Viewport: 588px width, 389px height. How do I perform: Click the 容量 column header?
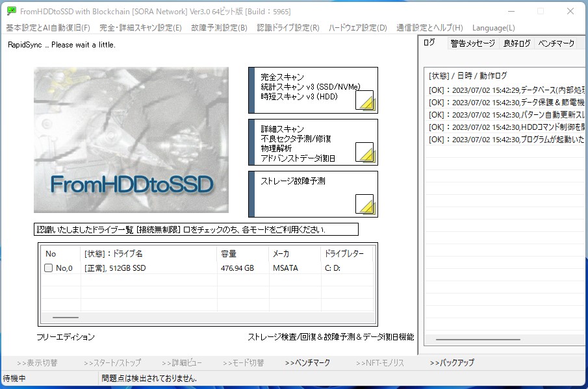coord(242,254)
